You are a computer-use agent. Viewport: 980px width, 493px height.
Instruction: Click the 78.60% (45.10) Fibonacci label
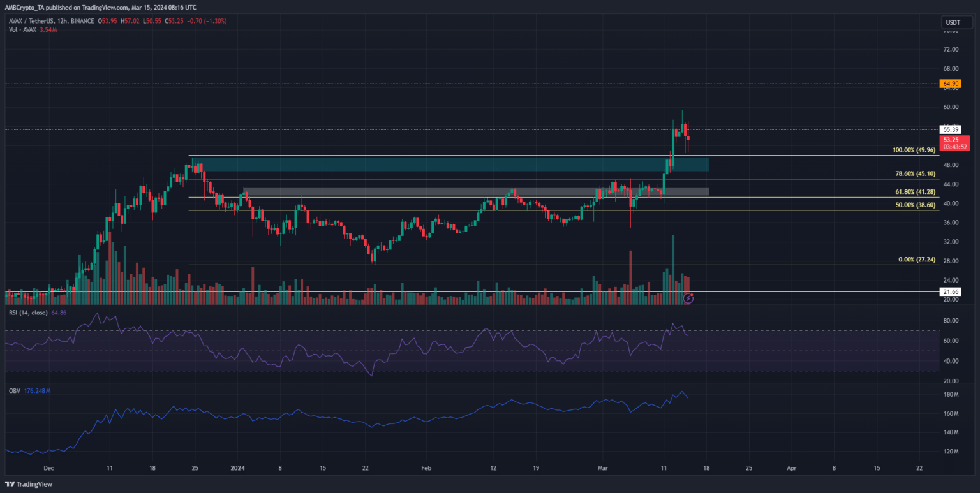pos(916,173)
